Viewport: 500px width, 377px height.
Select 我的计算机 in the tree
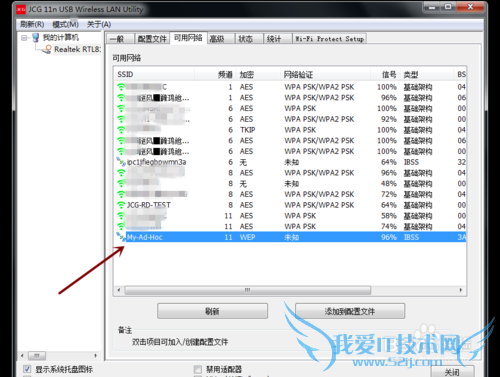coord(61,37)
